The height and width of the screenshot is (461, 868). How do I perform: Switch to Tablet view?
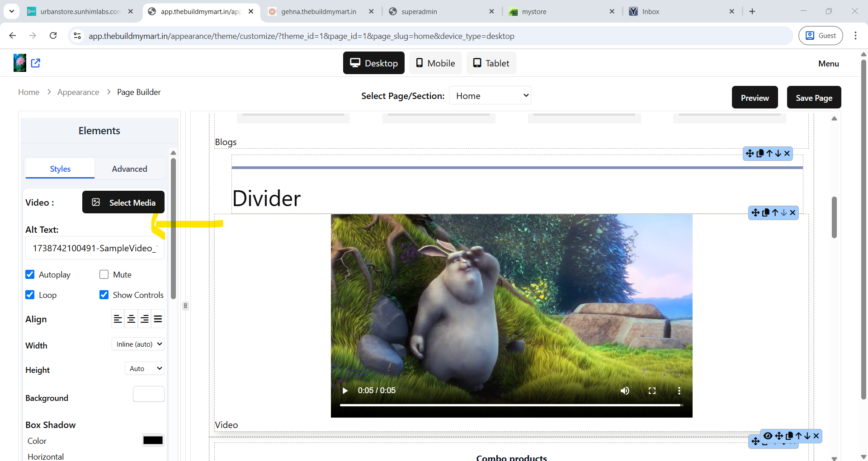coord(491,63)
